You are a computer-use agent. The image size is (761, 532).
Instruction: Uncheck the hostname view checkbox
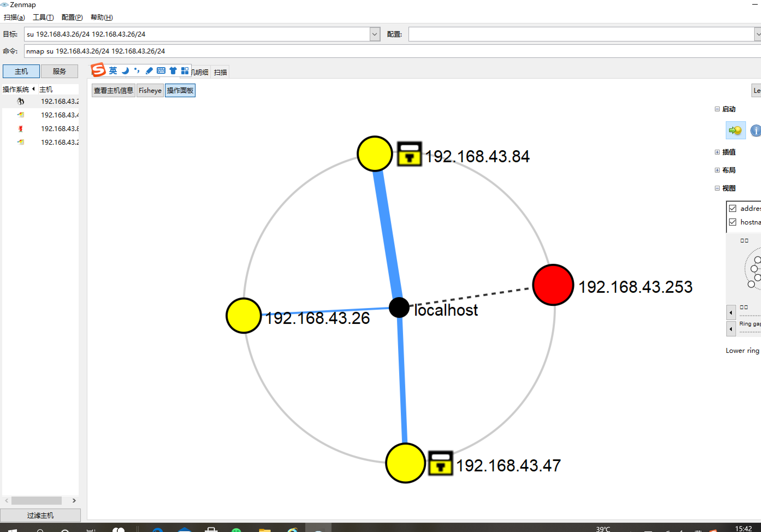pos(733,222)
